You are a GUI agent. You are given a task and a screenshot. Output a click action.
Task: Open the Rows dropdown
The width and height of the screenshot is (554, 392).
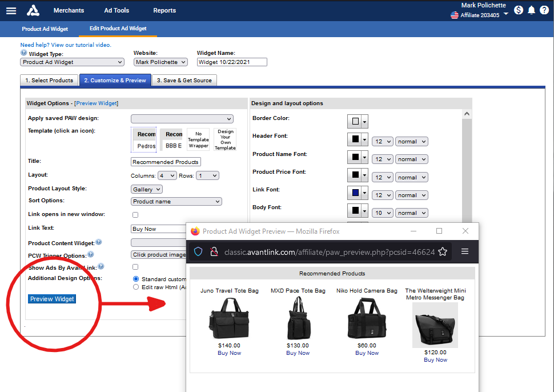208,175
